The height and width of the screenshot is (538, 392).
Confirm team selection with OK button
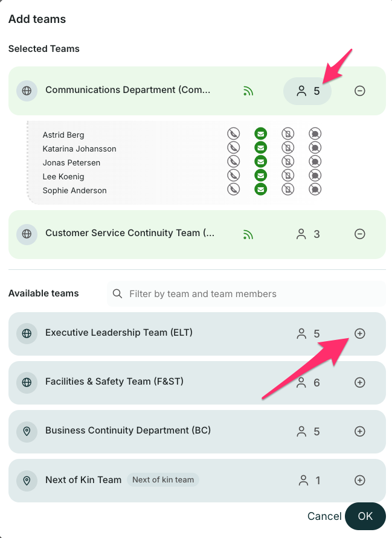(365, 516)
